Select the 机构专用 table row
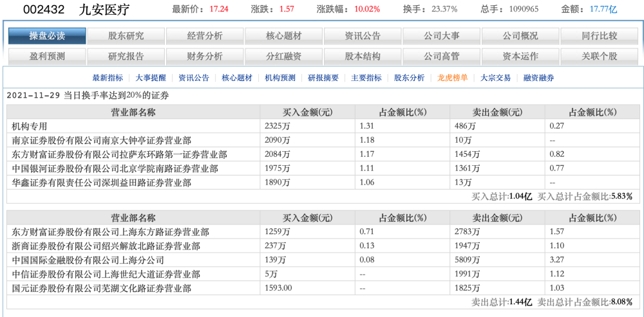 click(323, 126)
